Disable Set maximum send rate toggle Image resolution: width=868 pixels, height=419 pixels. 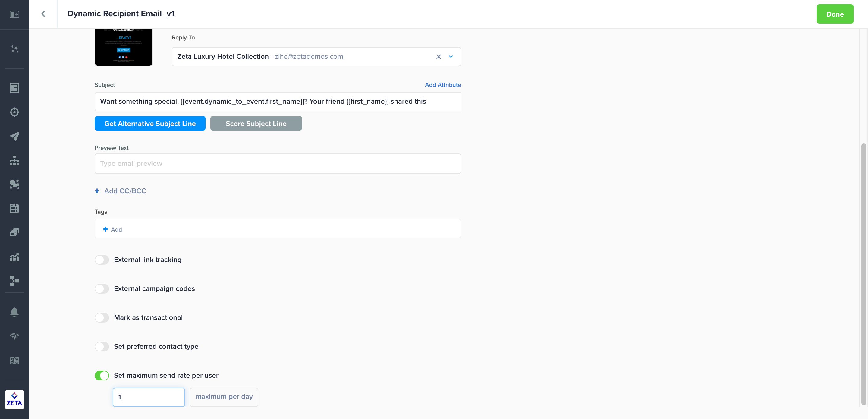click(x=102, y=376)
